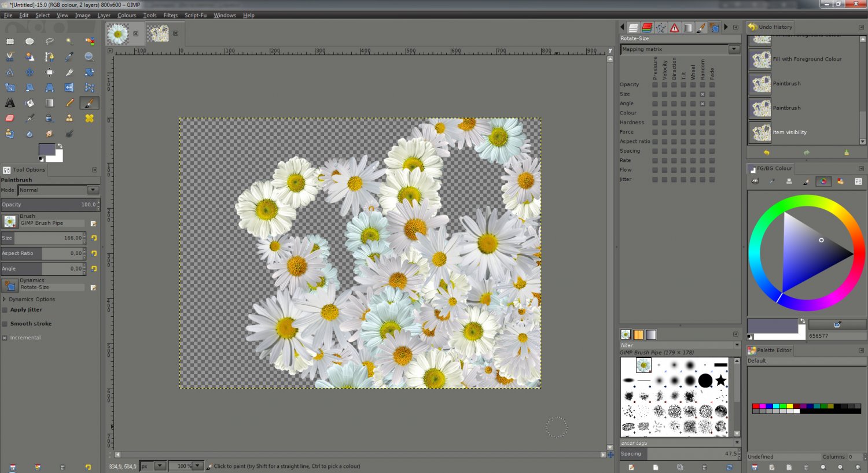This screenshot has height=473, width=868.
Task: Select the Colour Picker tool in toolbox
Action: (x=69, y=57)
